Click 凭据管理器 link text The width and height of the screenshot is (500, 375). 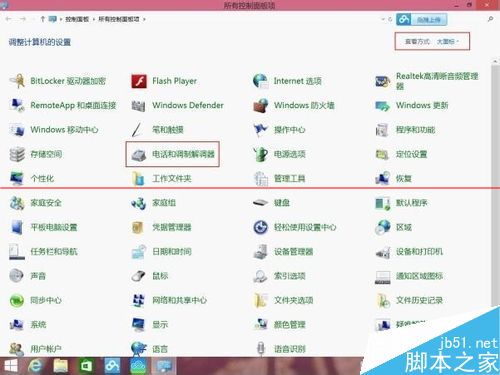(172, 227)
